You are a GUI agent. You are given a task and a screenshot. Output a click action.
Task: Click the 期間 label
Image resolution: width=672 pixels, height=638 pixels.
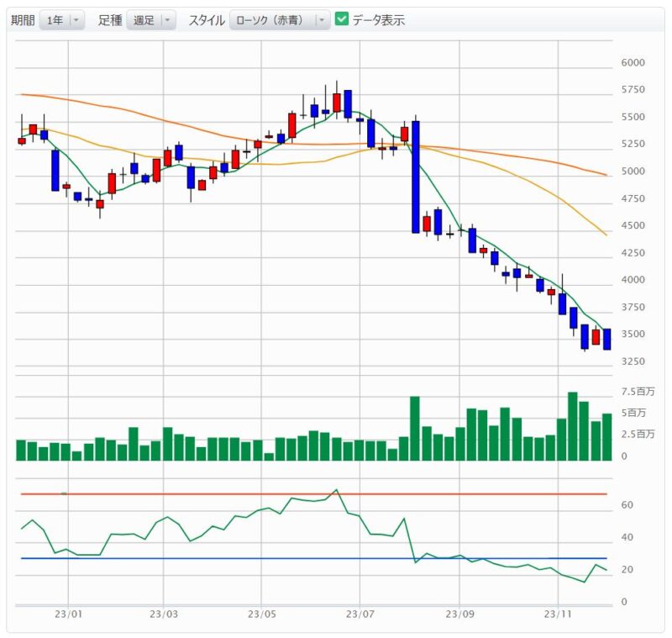point(23,20)
